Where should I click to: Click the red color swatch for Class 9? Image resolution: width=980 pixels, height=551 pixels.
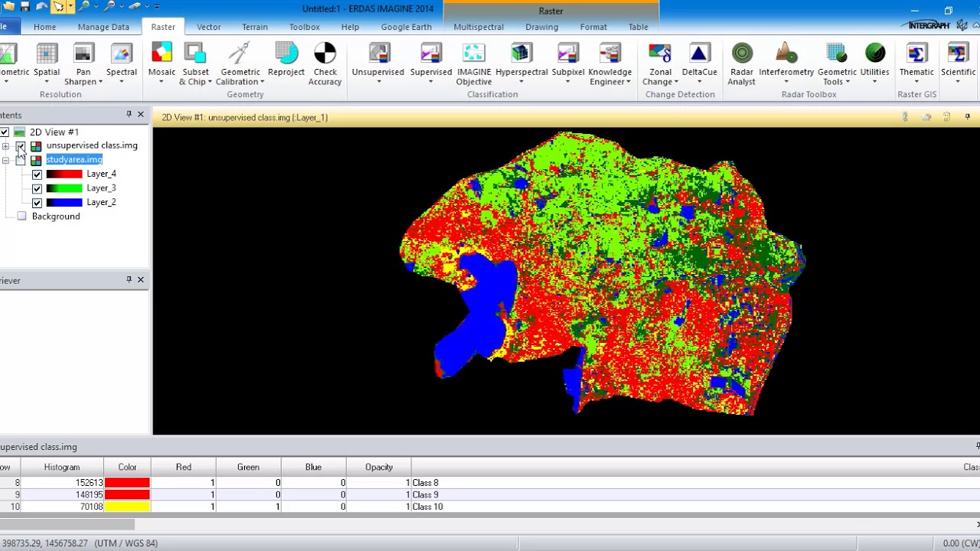pos(127,495)
